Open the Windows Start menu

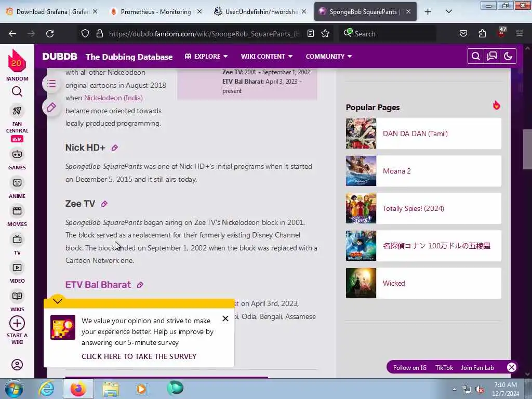click(x=14, y=389)
